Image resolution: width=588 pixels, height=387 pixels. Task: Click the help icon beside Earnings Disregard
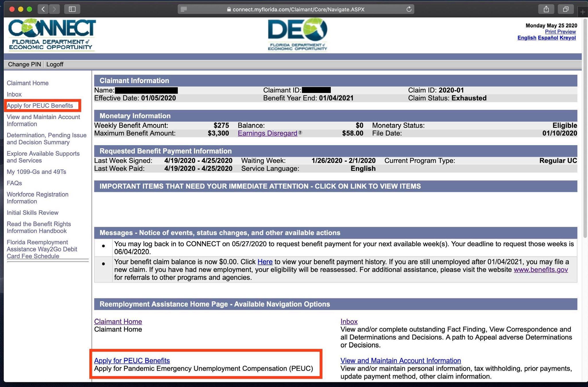[x=300, y=133]
